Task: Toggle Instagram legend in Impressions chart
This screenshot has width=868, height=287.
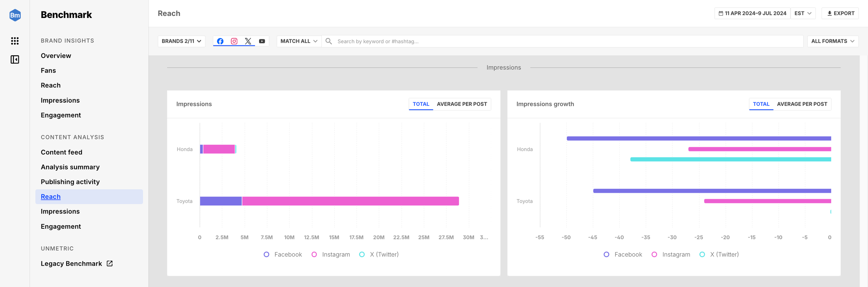Action: tap(331, 254)
